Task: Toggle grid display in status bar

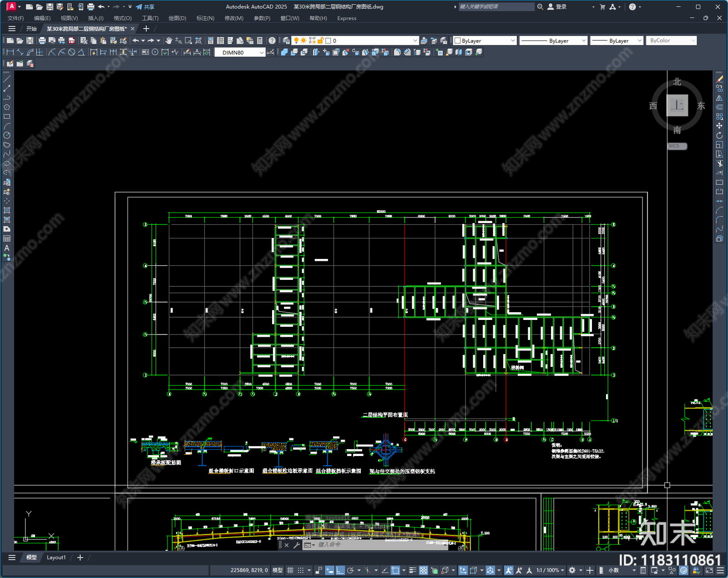Action: point(290,570)
